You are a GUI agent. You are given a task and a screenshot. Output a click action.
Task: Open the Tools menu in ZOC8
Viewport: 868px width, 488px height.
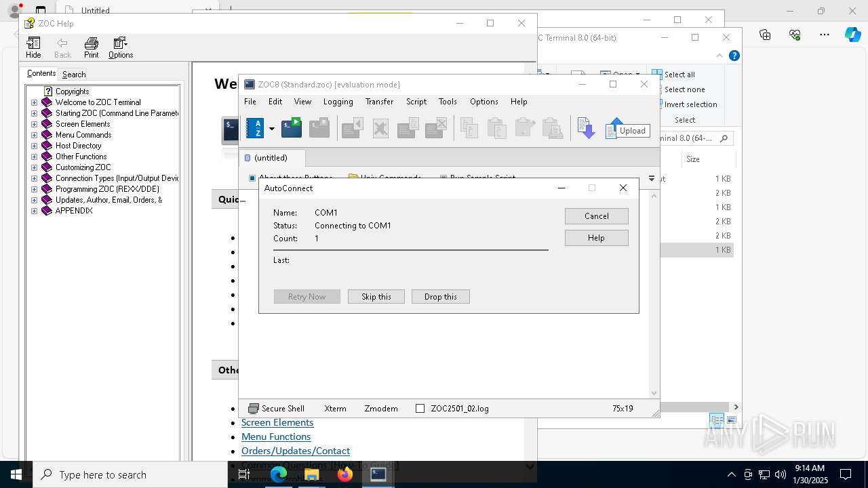pos(448,102)
